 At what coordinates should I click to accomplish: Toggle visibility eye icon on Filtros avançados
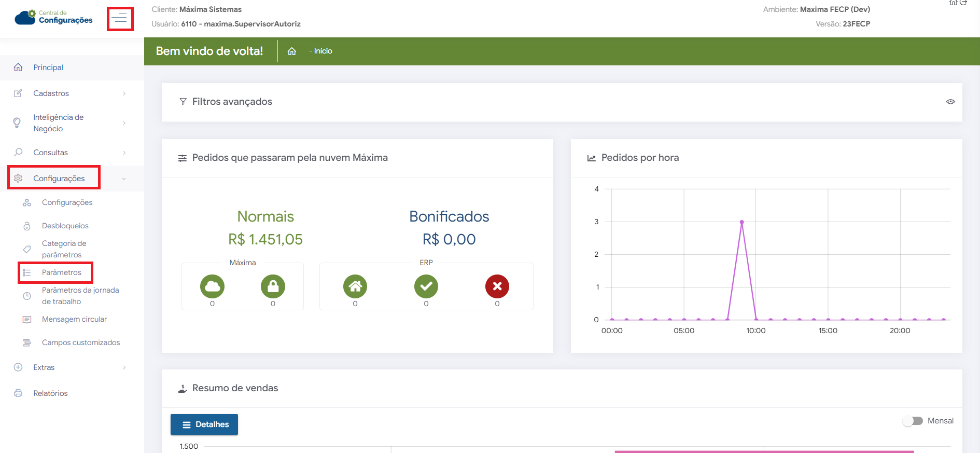(950, 102)
